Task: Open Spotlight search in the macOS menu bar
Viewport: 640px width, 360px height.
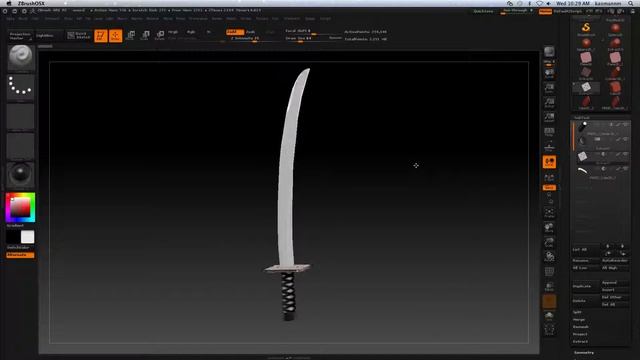Action: [631, 3]
